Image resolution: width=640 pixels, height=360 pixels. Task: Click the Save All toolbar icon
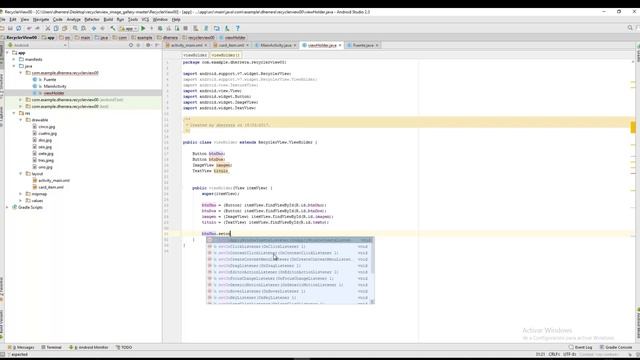tap(10, 28)
